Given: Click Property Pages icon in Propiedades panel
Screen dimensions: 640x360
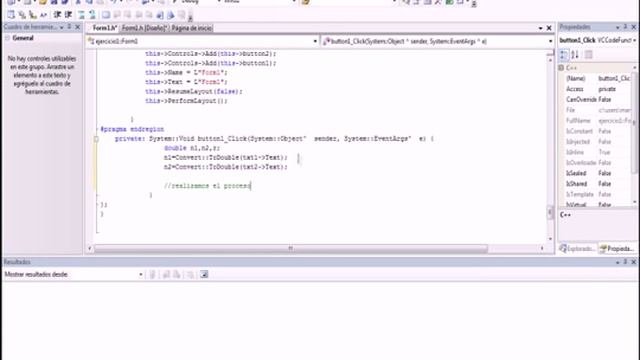Looking at the screenshot, I should click(588, 55).
